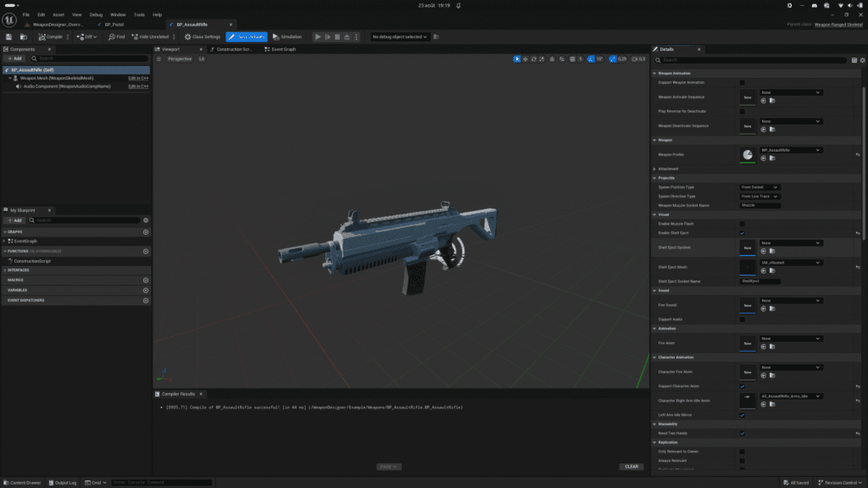This screenshot has width=868, height=488.
Task: Toggle viewport rotation snap angle icon
Action: 591,58
